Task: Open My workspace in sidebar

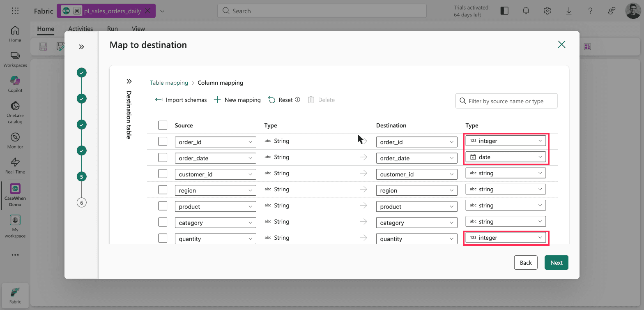Action: click(x=15, y=227)
